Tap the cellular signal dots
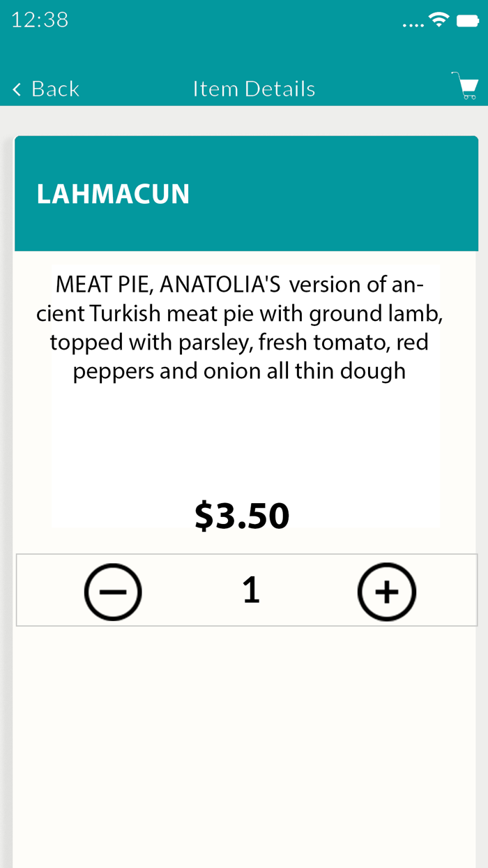Screen dimensions: 488x868 pyautogui.click(x=413, y=25)
